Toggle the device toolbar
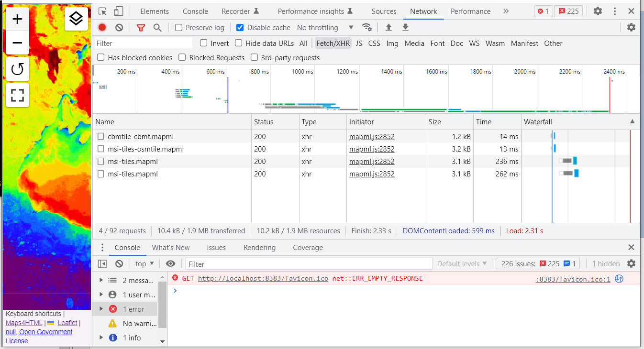The height and width of the screenshot is (349, 644). pyautogui.click(x=118, y=11)
